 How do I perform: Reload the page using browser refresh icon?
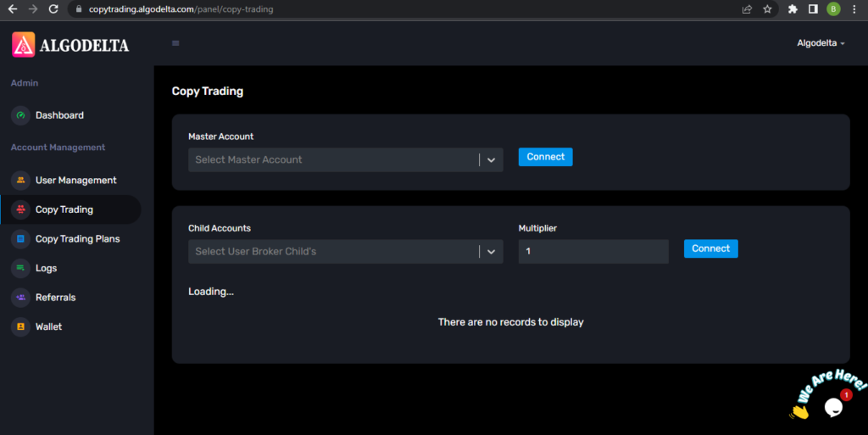53,8
